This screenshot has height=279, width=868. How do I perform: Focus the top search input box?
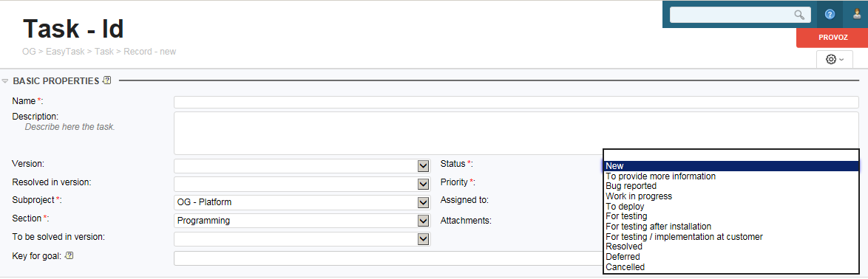(x=739, y=15)
